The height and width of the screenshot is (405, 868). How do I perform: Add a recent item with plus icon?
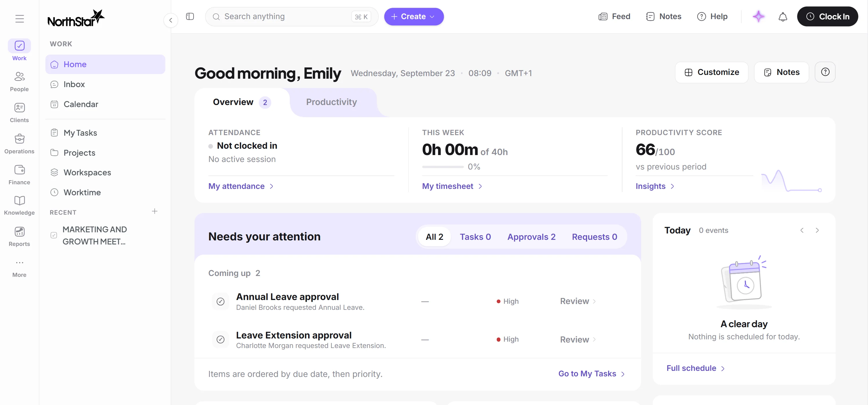tap(155, 211)
